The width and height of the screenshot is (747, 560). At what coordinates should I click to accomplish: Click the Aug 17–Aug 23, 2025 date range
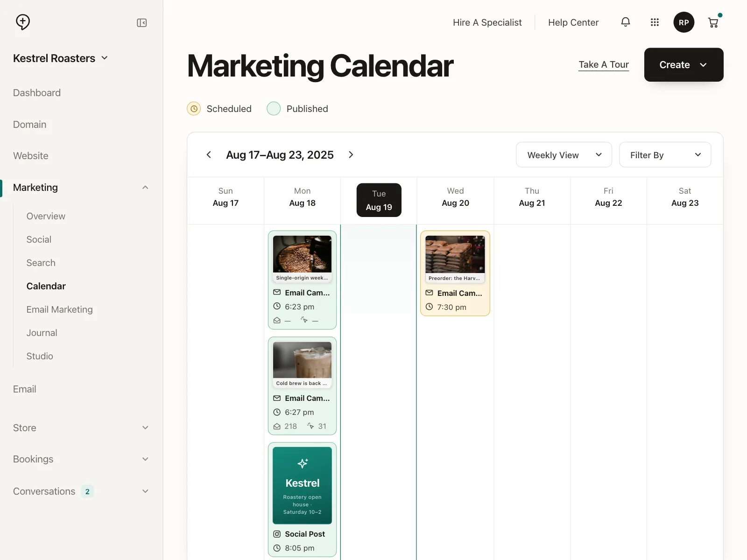point(280,155)
